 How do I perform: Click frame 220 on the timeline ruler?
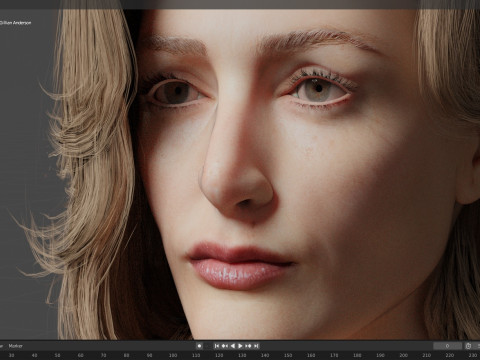(x=450, y=355)
